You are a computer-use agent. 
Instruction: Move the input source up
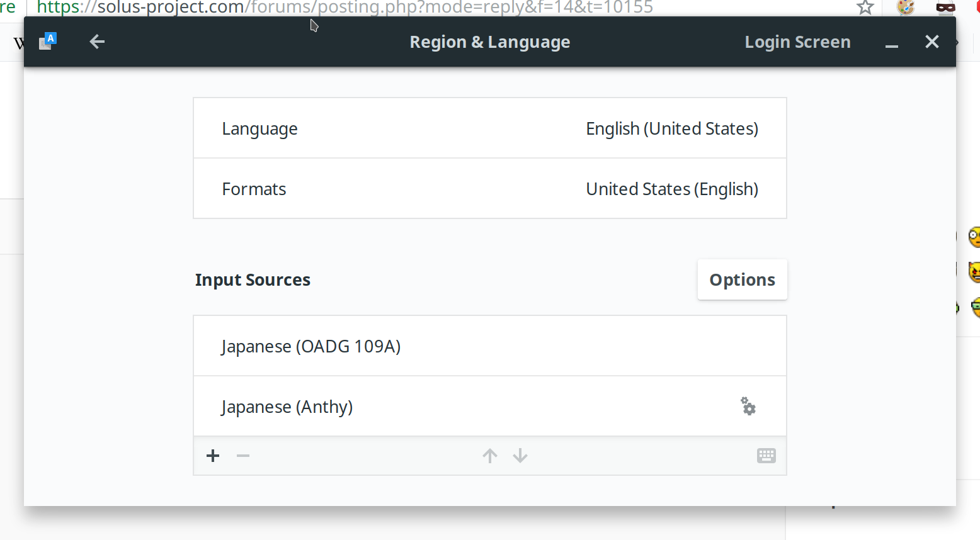490,456
